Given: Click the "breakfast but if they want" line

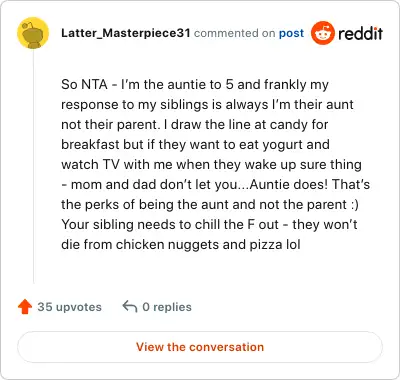Looking at the screenshot, I should [x=195, y=144].
